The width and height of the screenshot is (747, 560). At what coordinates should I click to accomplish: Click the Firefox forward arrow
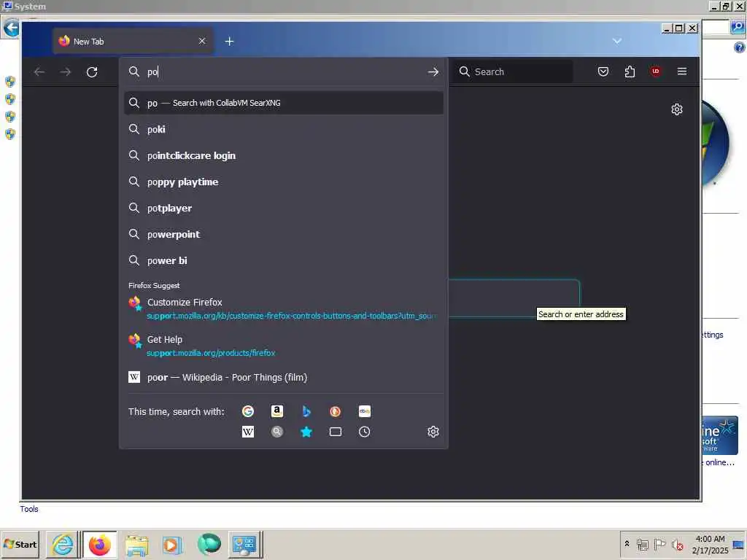66,72
